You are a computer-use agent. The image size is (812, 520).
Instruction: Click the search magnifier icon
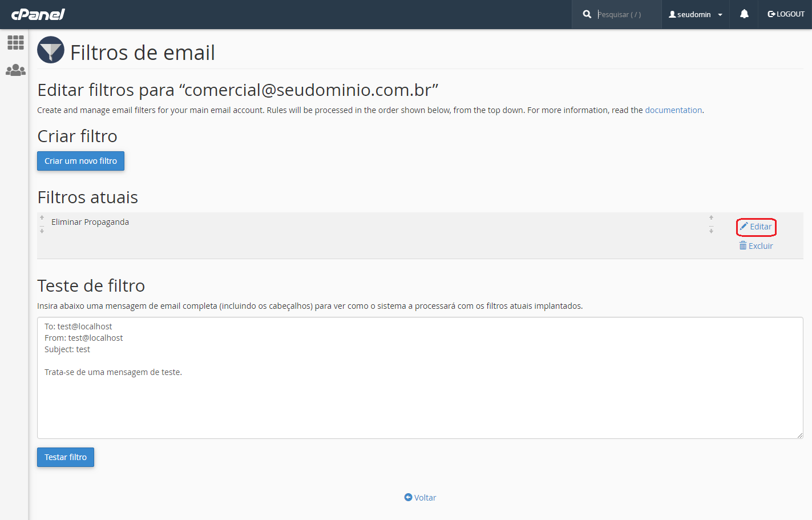coord(587,14)
